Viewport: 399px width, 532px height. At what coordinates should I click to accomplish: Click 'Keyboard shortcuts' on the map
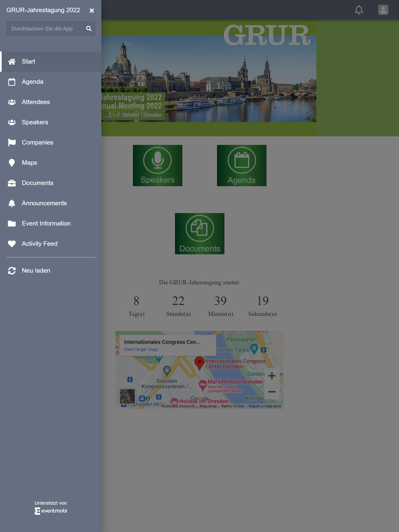[178, 406]
